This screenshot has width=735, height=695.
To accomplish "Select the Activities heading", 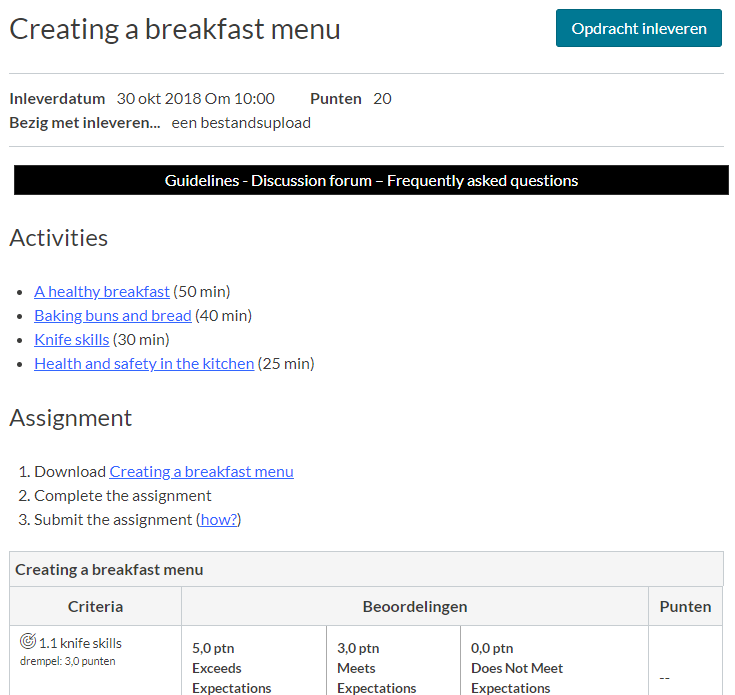I will tap(59, 238).
